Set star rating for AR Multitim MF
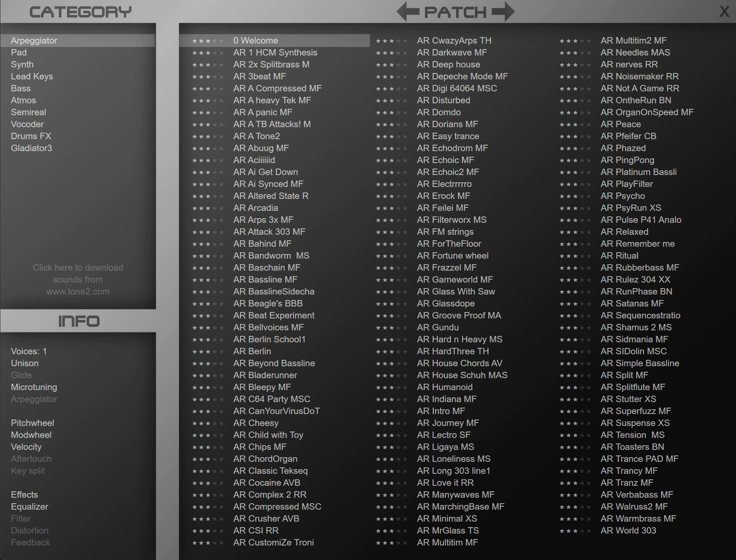This screenshot has height=560, width=736. point(392,543)
